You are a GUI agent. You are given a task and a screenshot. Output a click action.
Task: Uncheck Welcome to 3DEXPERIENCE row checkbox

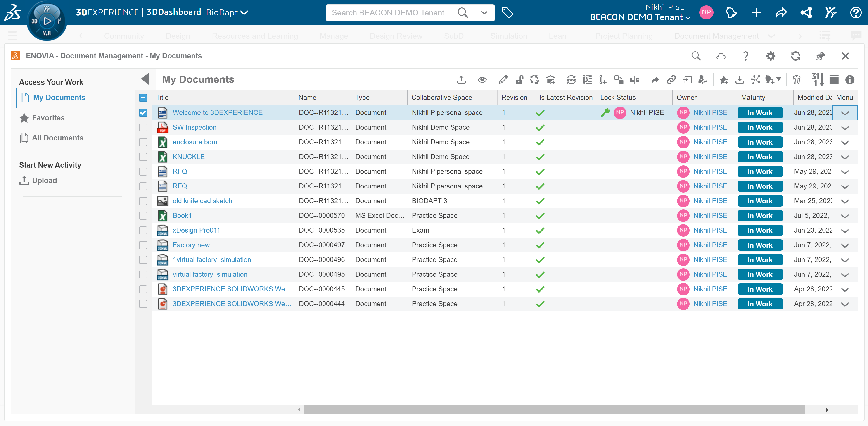[x=143, y=113]
